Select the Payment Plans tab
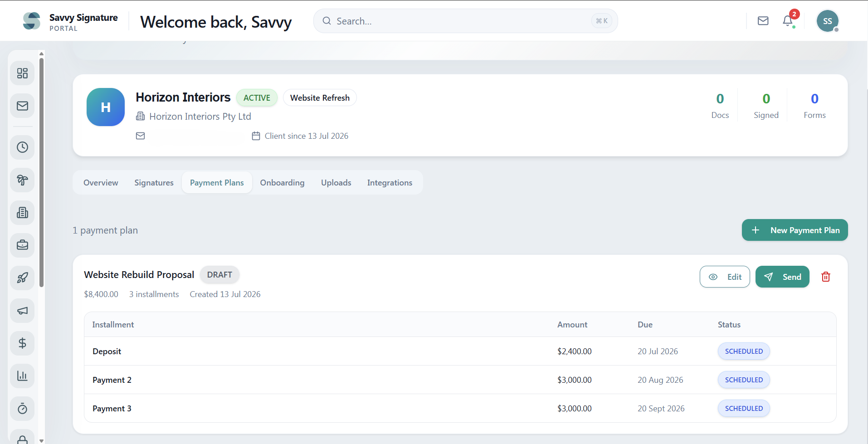The height and width of the screenshot is (444, 868). tap(217, 183)
